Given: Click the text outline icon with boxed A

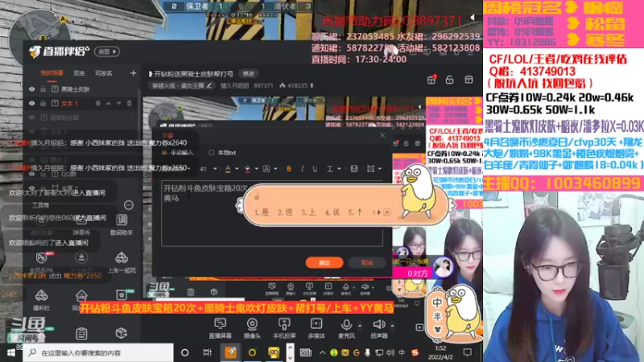Looking at the screenshot, I should point(266,169).
